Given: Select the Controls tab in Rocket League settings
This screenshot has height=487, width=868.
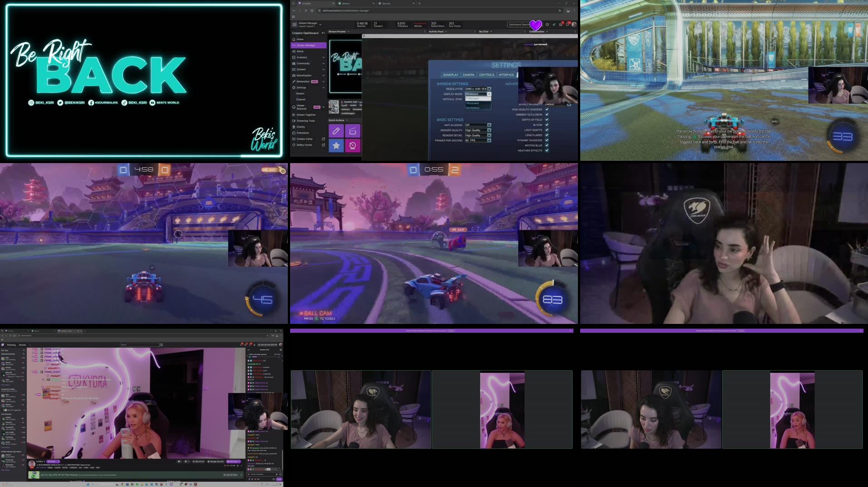Looking at the screenshot, I should (487, 75).
